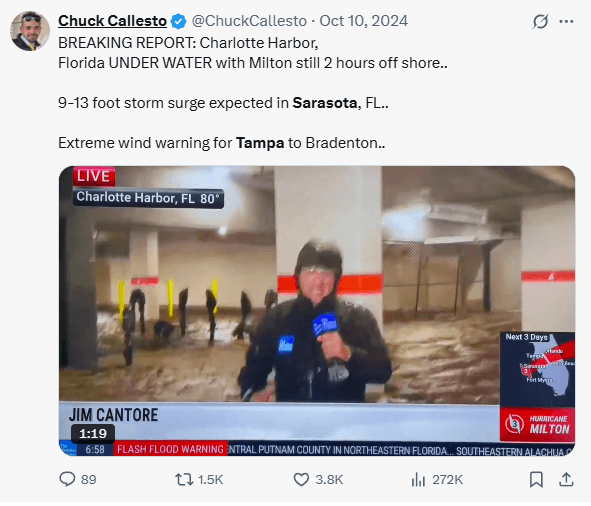Screen dimensions: 591x506
Task: Play the Charlotte Harbor video
Action: coord(317,311)
